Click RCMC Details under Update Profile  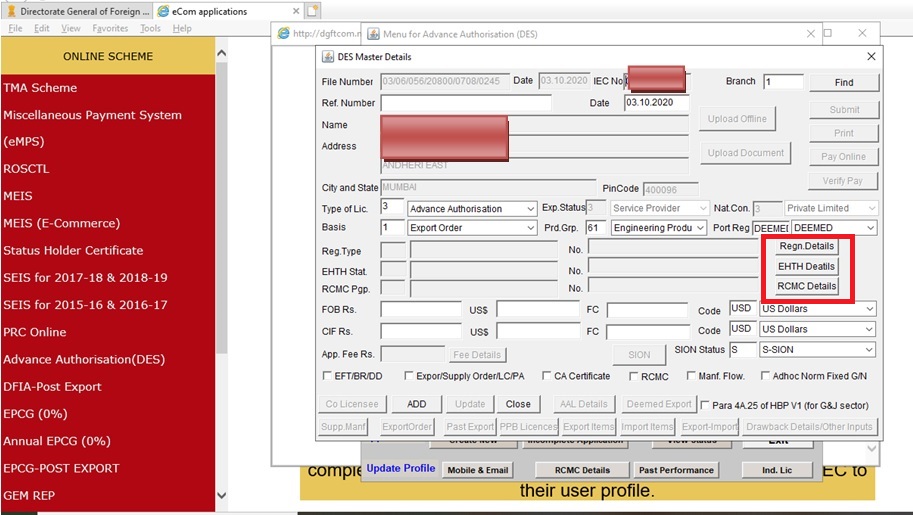[582, 470]
